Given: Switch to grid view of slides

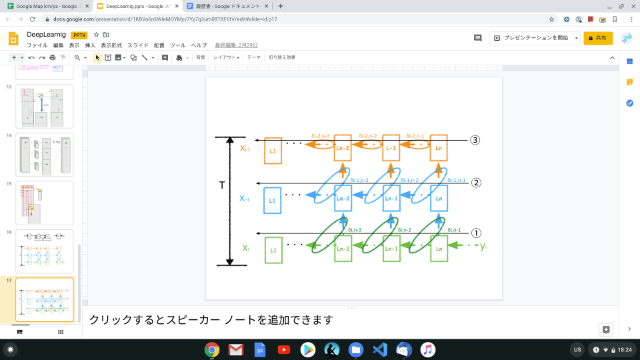Looking at the screenshot, I should (x=61, y=332).
